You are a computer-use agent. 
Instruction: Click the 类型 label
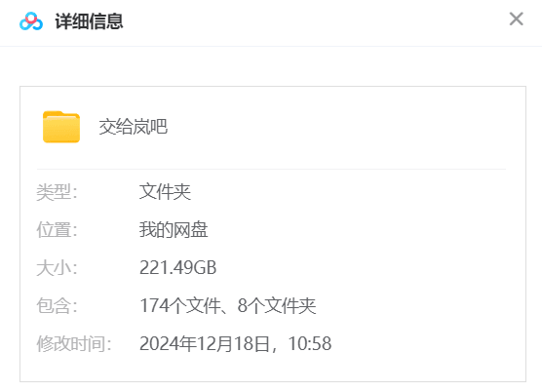[x=57, y=192]
